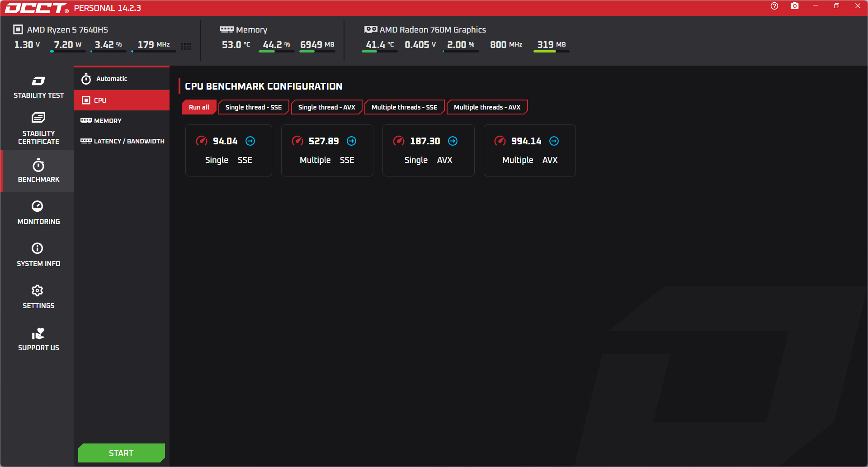The height and width of the screenshot is (467, 868).
Task: Click the CPU frequency 179 MHz reading
Action: (x=154, y=45)
